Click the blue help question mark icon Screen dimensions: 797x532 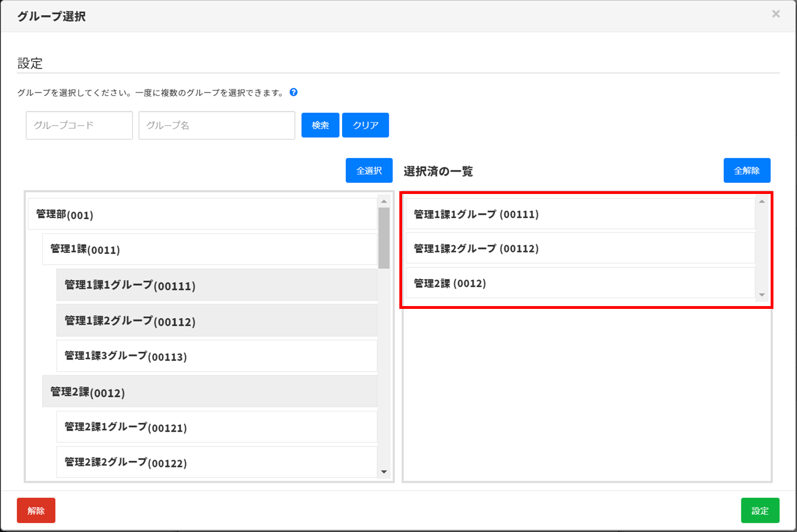(x=293, y=92)
